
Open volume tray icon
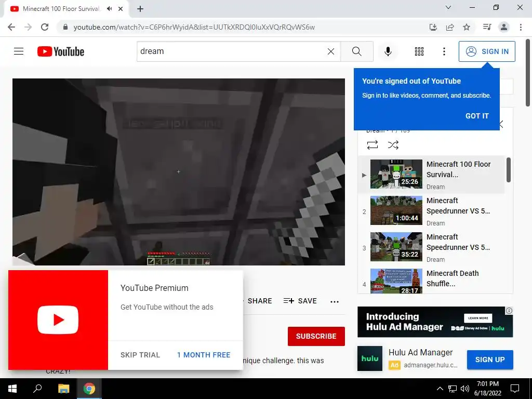465,389
